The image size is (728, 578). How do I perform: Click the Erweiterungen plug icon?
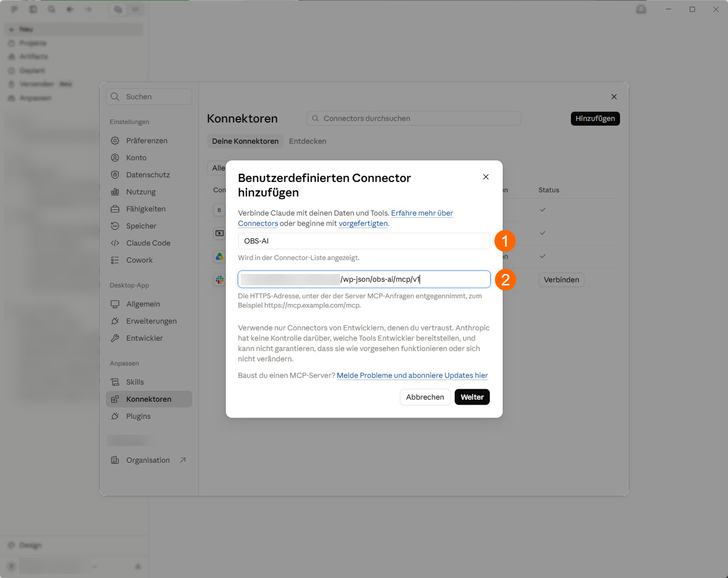115,321
